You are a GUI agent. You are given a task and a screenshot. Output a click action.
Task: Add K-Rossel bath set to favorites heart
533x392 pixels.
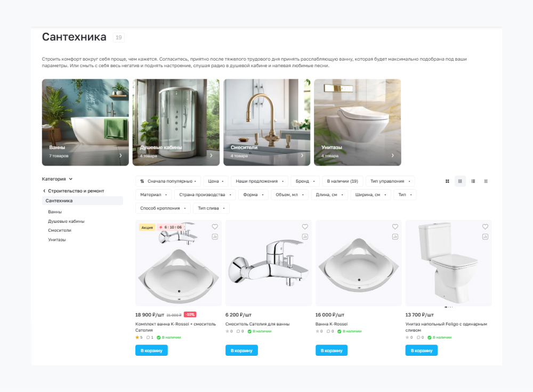[x=215, y=226]
